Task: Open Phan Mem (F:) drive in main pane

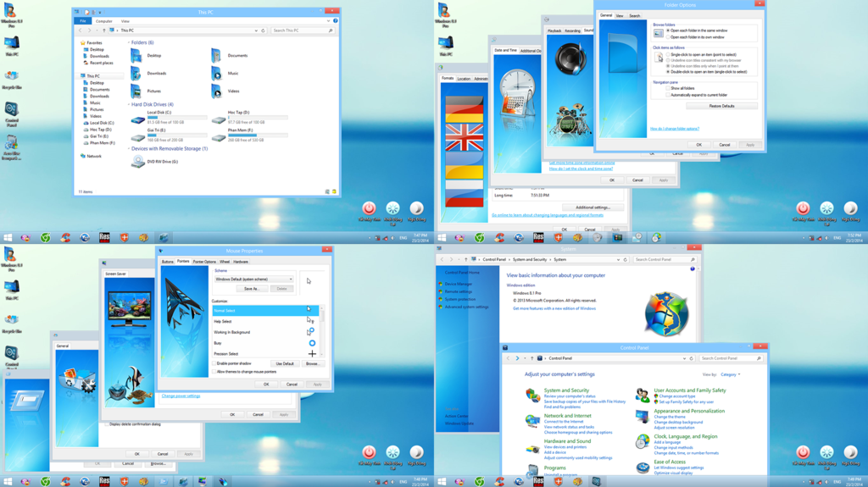Action: (x=219, y=137)
